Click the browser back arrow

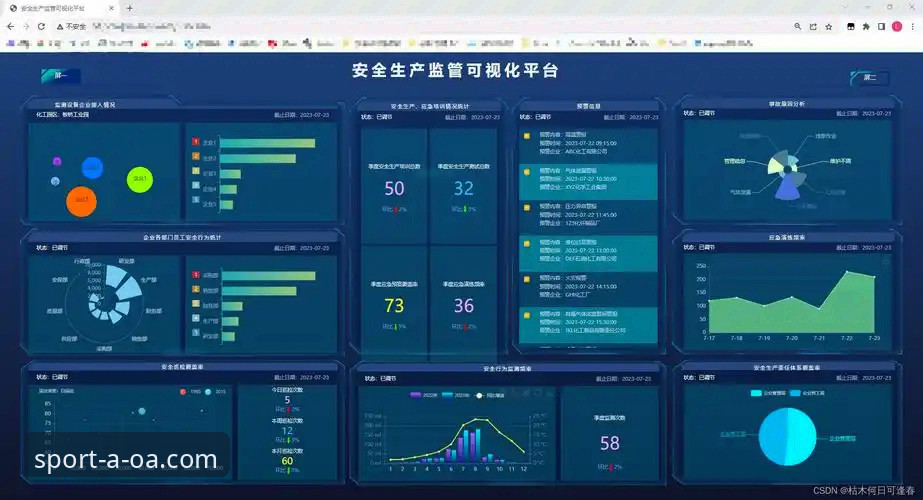10,27
